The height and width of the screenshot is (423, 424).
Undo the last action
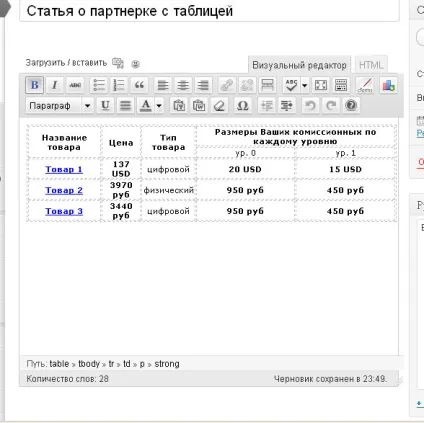point(310,106)
